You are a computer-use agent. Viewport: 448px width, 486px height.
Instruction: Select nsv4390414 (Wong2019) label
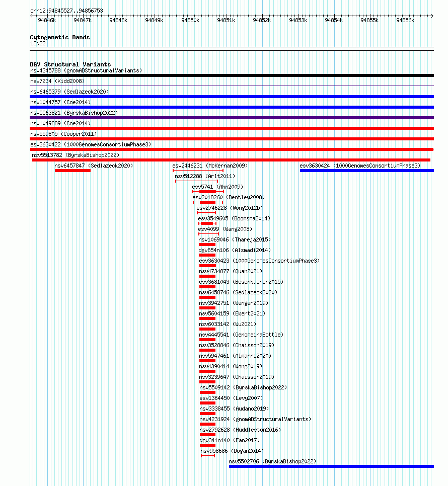click(x=231, y=366)
